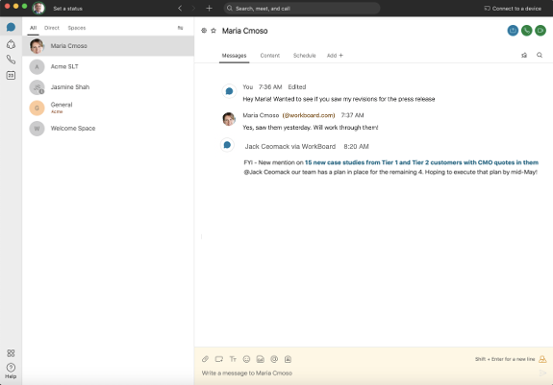Switch to the Content tab
Screen dimensions: 553x385
270,55
